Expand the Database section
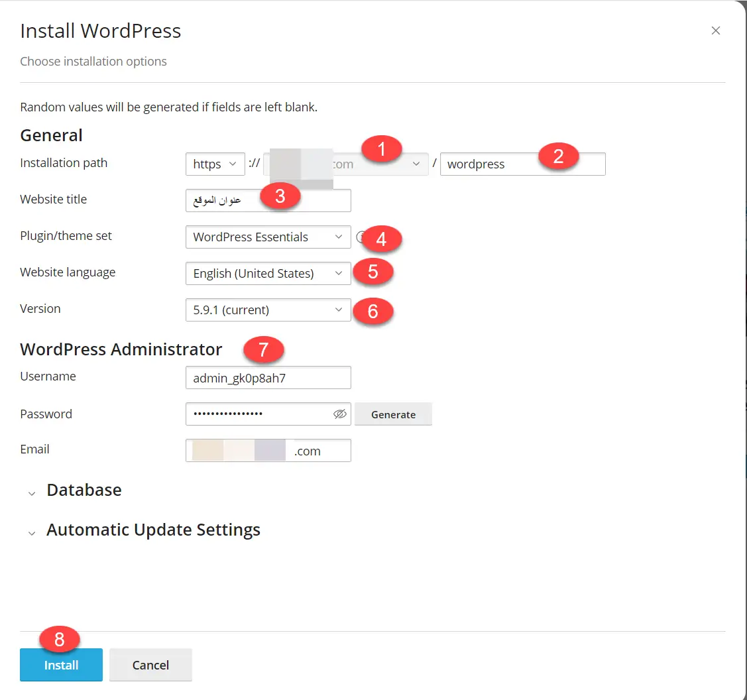The width and height of the screenshot is (747, 700). coord(75,491)
